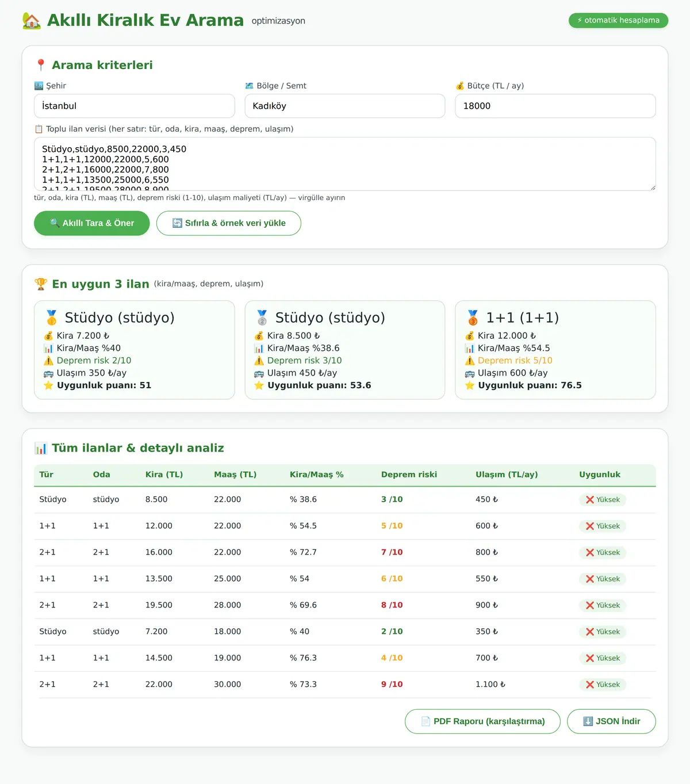Click the red X icon in the 30.000 maaş row
This screenshot has width=690, height=784.
(590, 684)
